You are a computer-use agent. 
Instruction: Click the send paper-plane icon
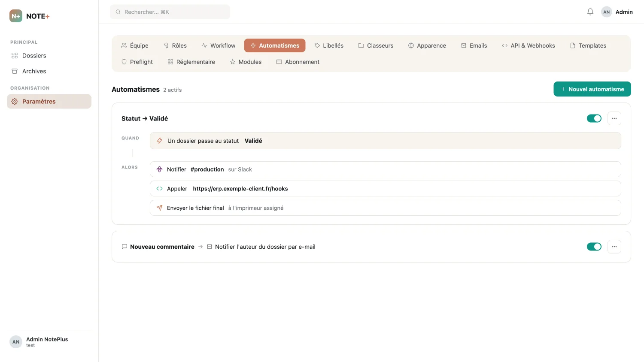pos(159,208)
